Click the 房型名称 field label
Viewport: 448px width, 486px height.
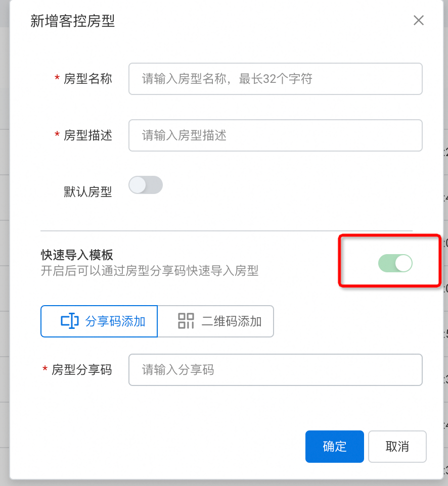88,79
